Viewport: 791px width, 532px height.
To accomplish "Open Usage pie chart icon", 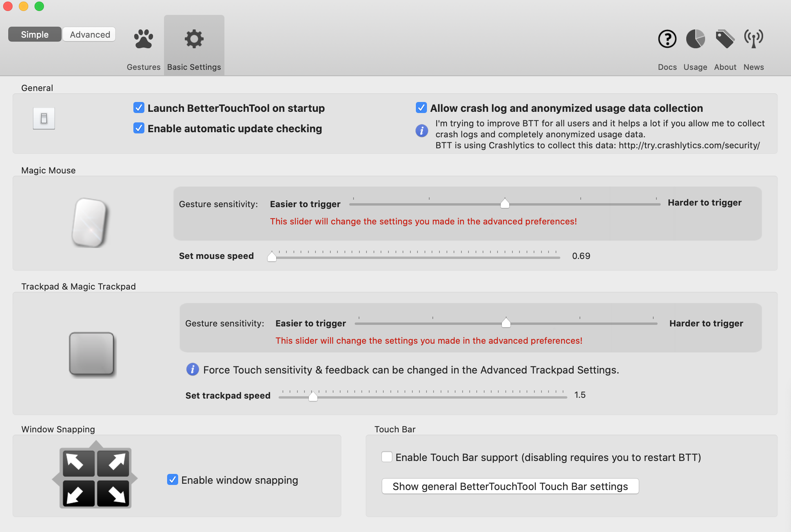I will tap(695, 39).
